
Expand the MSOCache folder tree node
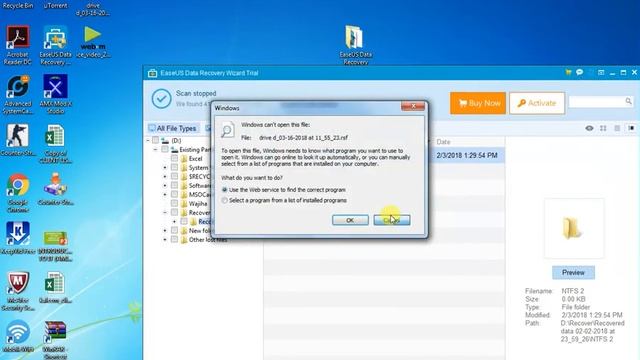pyautogui.click(x=165, y=194)
